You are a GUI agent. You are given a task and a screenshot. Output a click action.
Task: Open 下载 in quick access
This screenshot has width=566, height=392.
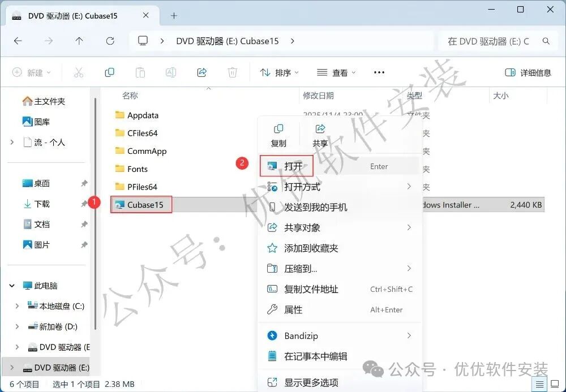click(36, 204)
